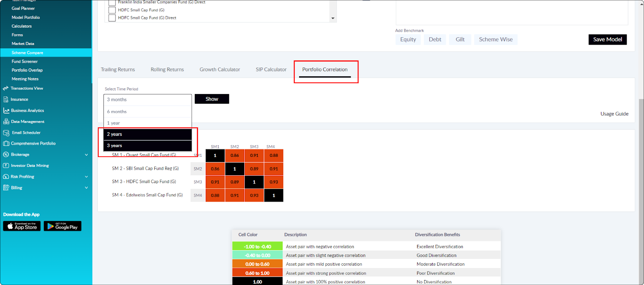Click the text area above Add Benchmark
This screenshot has height=285, width=644.
click(x=512, y=12)
